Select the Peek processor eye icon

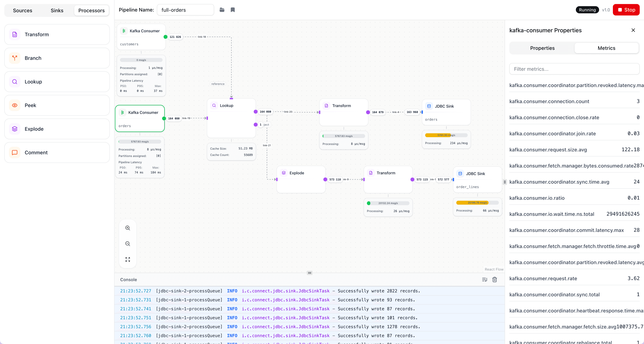[x=15, y=105]
